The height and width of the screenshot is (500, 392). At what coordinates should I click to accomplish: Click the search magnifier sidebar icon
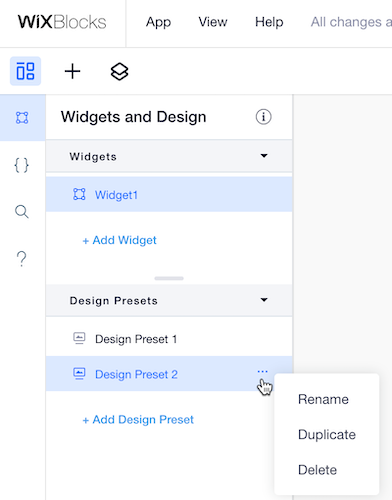click(22, 212)
